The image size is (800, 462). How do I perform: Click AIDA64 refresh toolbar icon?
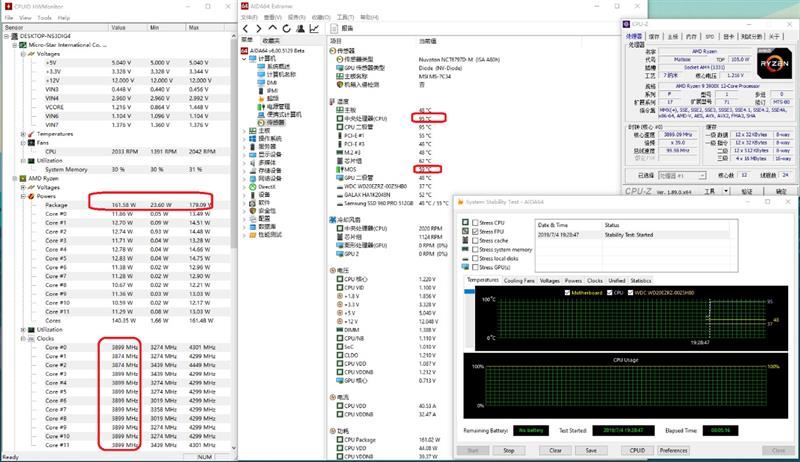pyautogui.click(x=287, y=29)
